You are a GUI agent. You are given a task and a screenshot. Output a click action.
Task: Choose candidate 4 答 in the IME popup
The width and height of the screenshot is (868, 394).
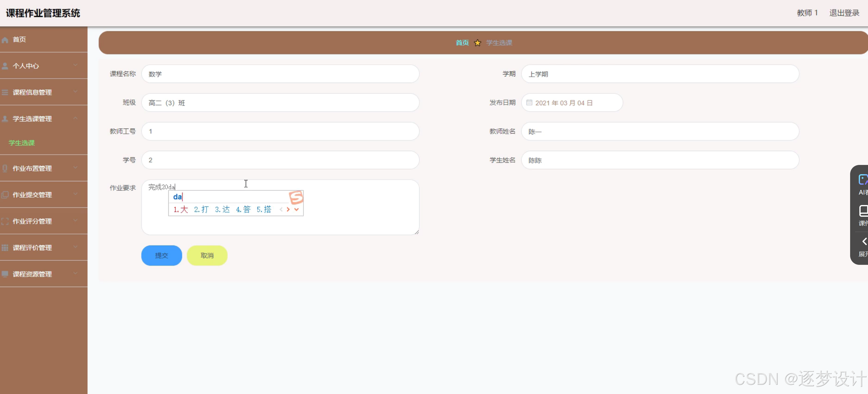243,209
